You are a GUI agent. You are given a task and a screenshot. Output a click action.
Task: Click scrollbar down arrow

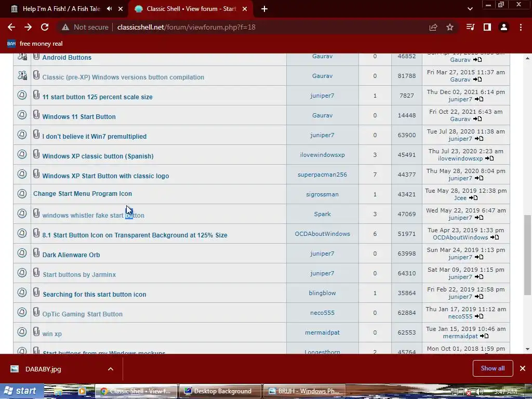tap(527, 349)
